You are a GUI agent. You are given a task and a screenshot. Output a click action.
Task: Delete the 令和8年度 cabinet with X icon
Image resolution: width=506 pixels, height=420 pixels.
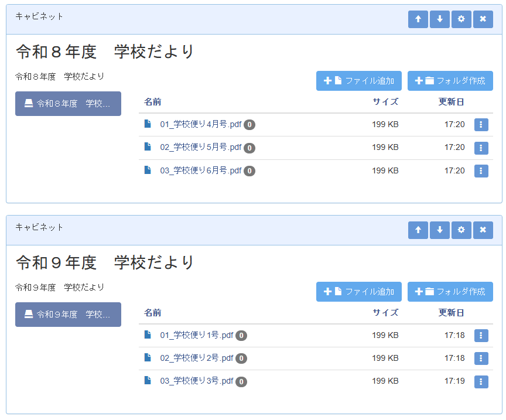483,19
